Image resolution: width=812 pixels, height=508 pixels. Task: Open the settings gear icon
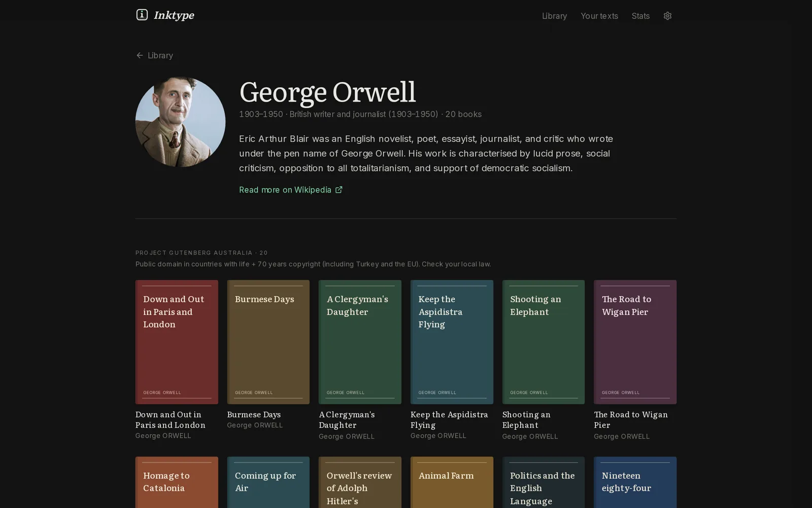point(667,16)
